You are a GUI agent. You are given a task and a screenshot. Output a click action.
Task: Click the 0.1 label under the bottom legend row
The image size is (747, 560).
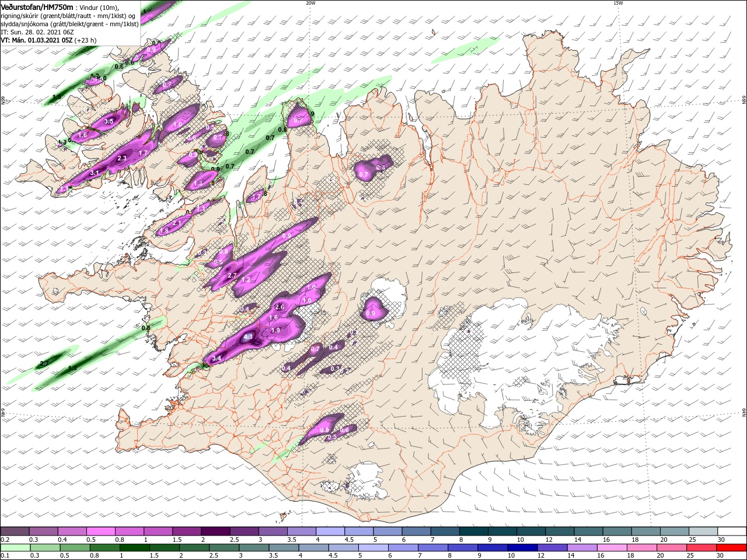[x=5, y=556]
